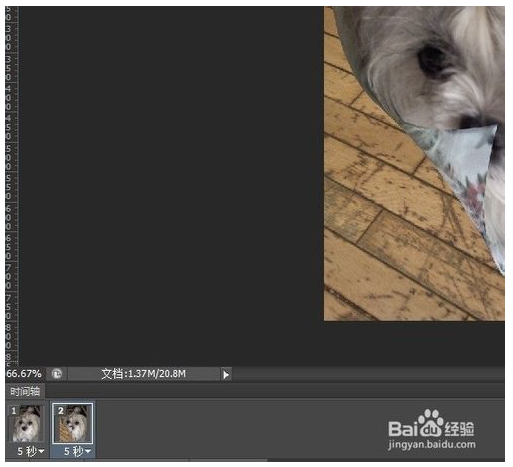Open the document info arrow menu

(x=226, y=375)
